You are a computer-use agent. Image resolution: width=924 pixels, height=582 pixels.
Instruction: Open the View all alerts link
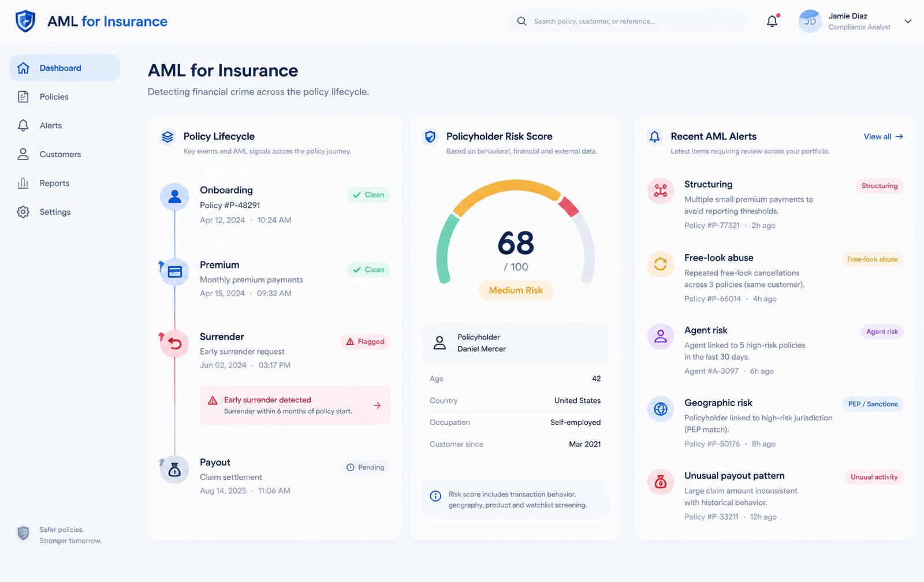883,137
